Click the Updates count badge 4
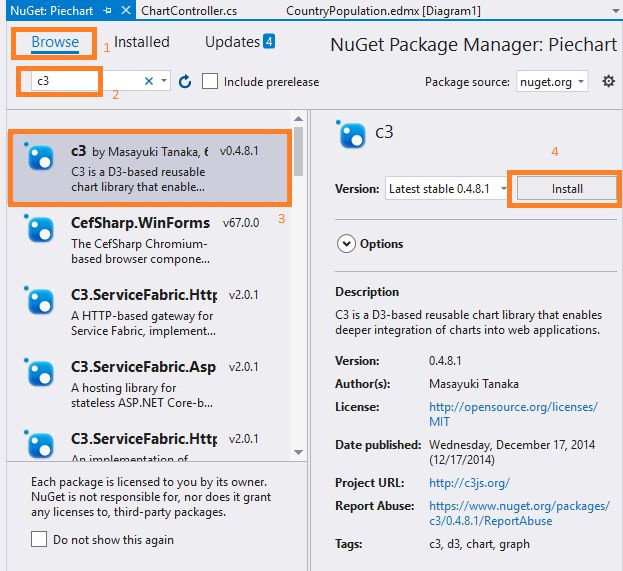623x571 pixels. 269,41
